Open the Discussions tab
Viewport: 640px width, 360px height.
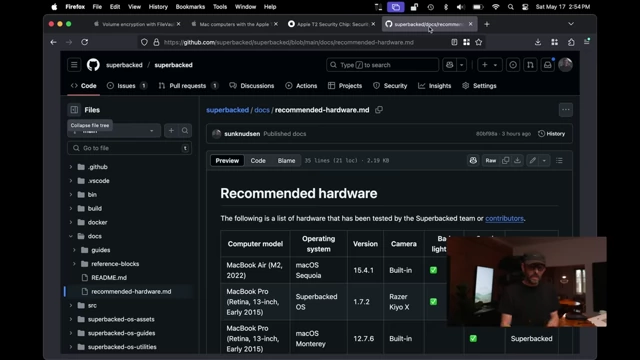(251, 86)
